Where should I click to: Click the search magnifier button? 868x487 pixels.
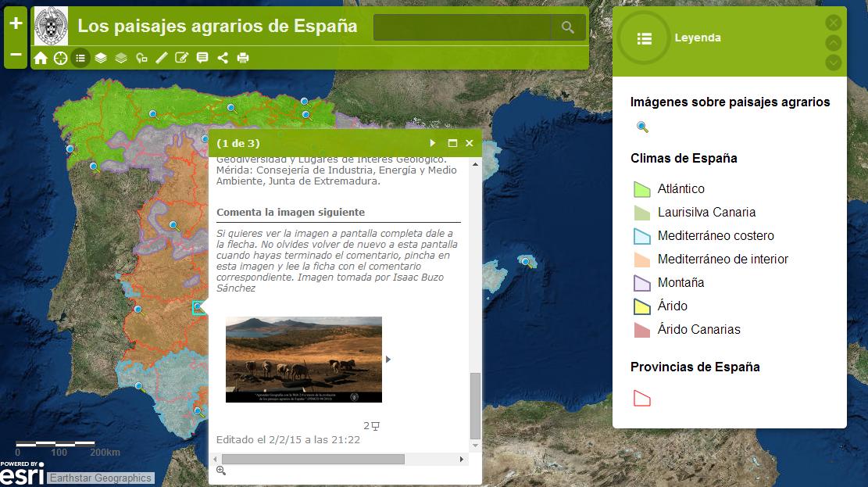click(568, 26)
